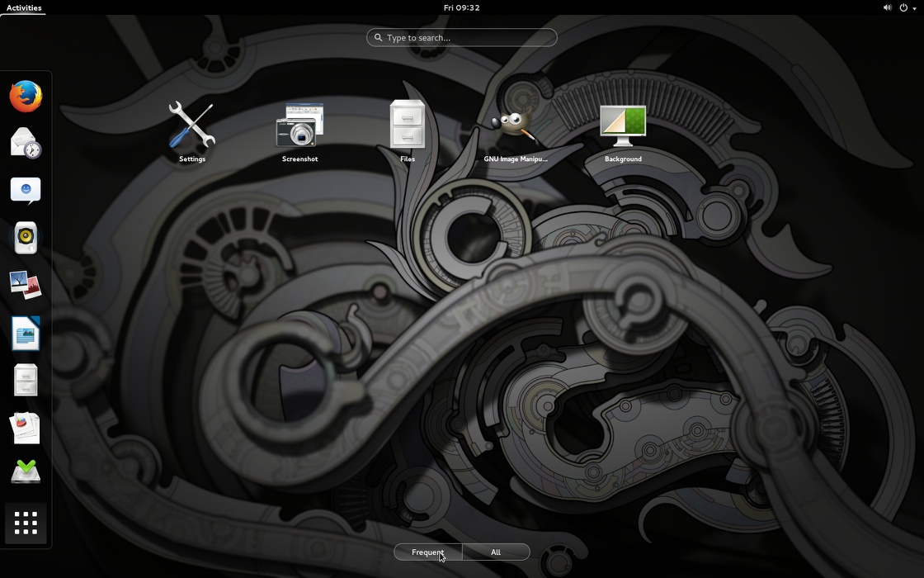Open Empathy chat from the dash
The image size is (924, 578).
(26, 191)
